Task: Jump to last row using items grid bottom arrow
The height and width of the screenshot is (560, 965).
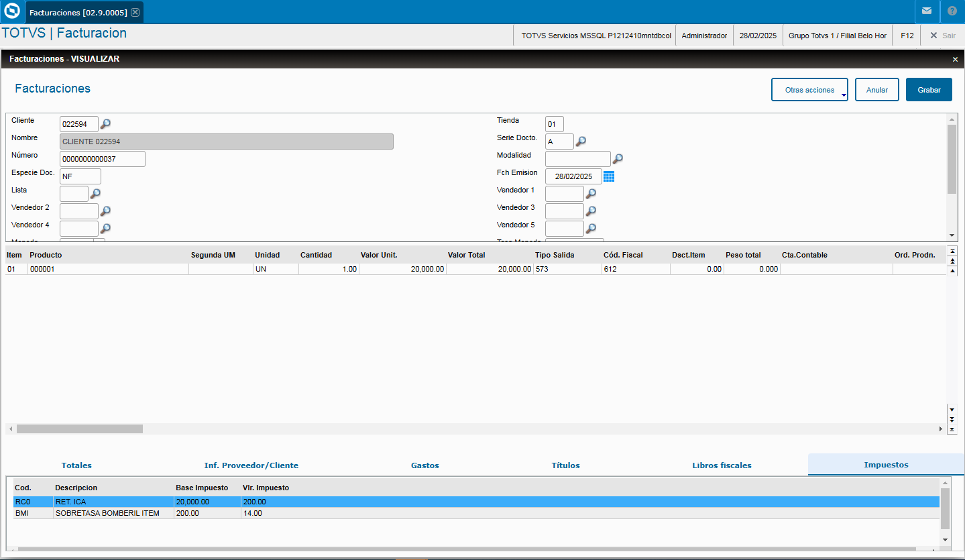Action: [x=952, y=429]
